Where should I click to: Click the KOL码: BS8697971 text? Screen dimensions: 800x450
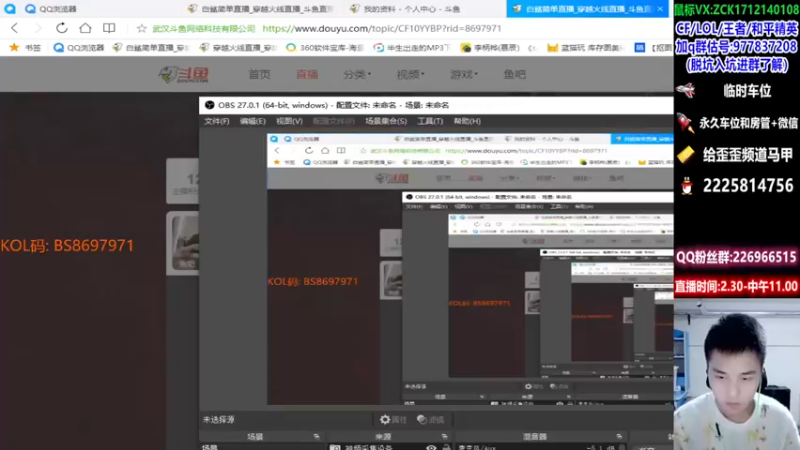pos(67,245)
